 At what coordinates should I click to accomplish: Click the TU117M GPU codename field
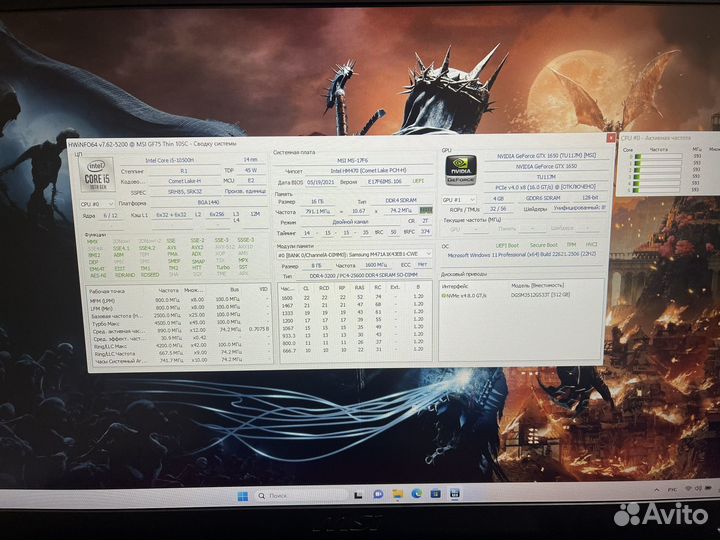pos(546,176)
